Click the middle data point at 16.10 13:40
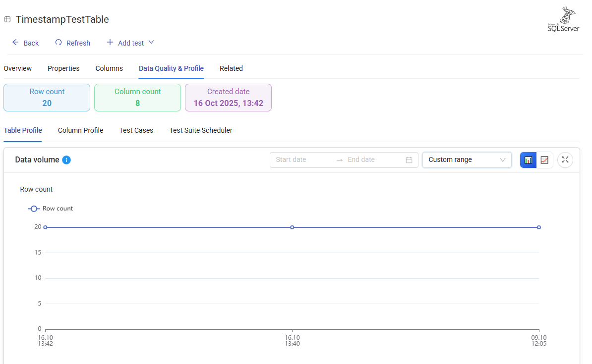 (x=292, y=227)
